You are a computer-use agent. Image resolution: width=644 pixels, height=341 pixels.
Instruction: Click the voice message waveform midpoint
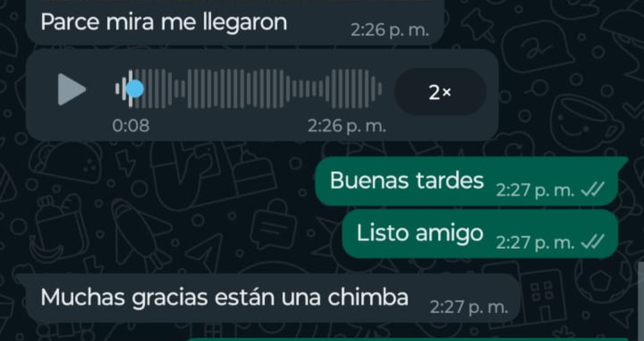(x=249, y=89)
